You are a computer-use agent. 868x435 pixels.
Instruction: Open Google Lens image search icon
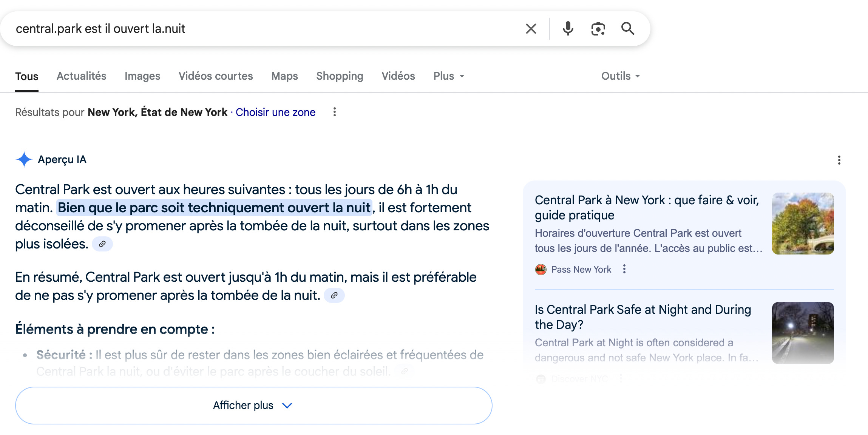point(598,29)
